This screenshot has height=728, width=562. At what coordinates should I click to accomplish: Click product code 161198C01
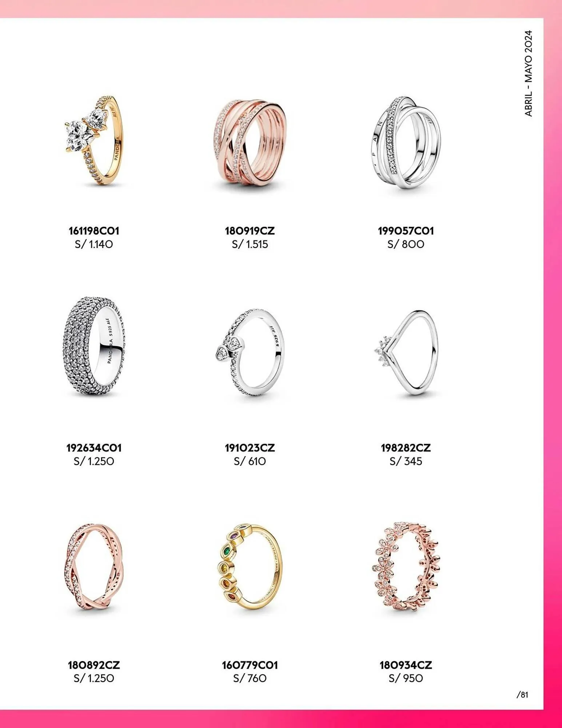tap(94, 231)
